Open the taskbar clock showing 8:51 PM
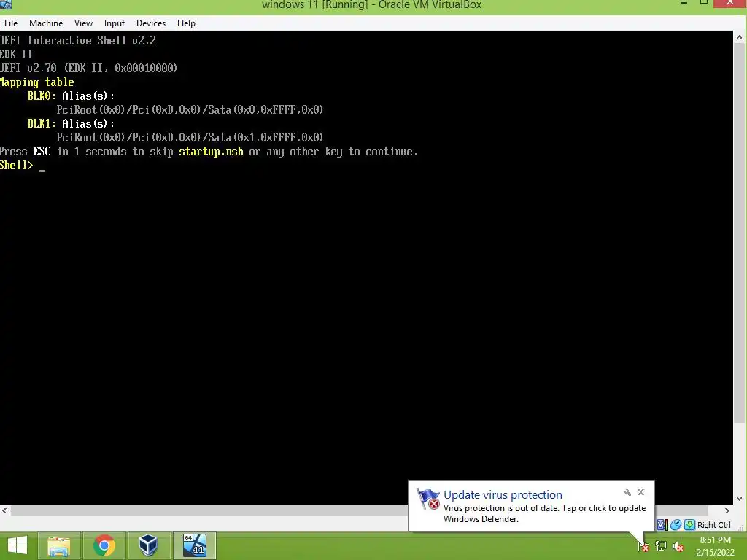Screen dimensions: 747x560 715,546
